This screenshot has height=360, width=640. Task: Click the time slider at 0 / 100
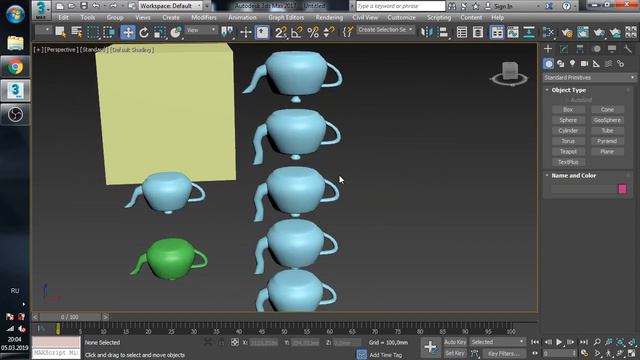coord(70,317)
